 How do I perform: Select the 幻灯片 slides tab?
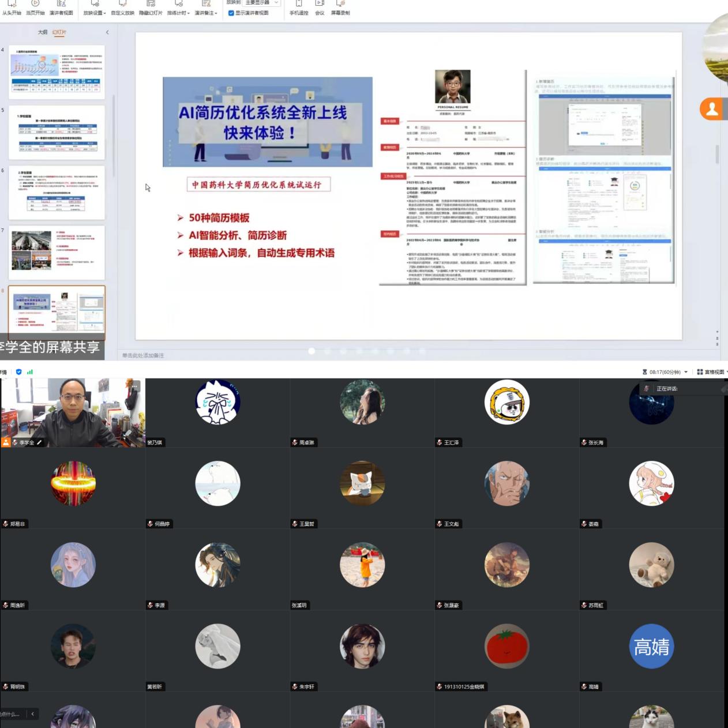pos(59,32)
